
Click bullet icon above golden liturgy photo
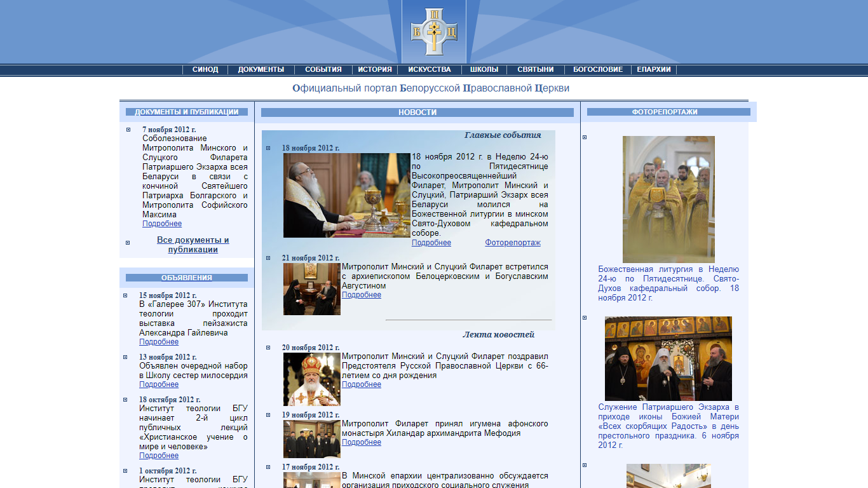click(x=585, y=137)
